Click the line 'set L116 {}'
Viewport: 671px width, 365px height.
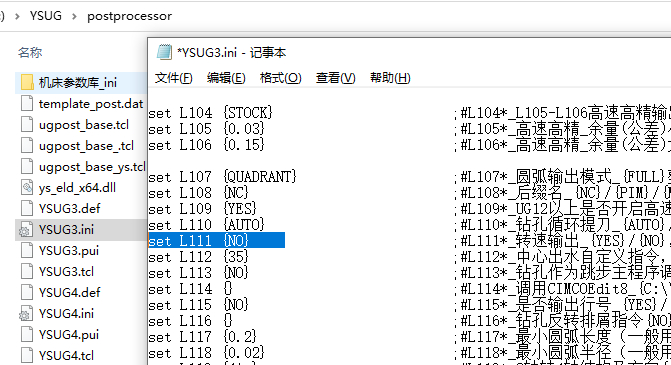click(x=190, y=320)
